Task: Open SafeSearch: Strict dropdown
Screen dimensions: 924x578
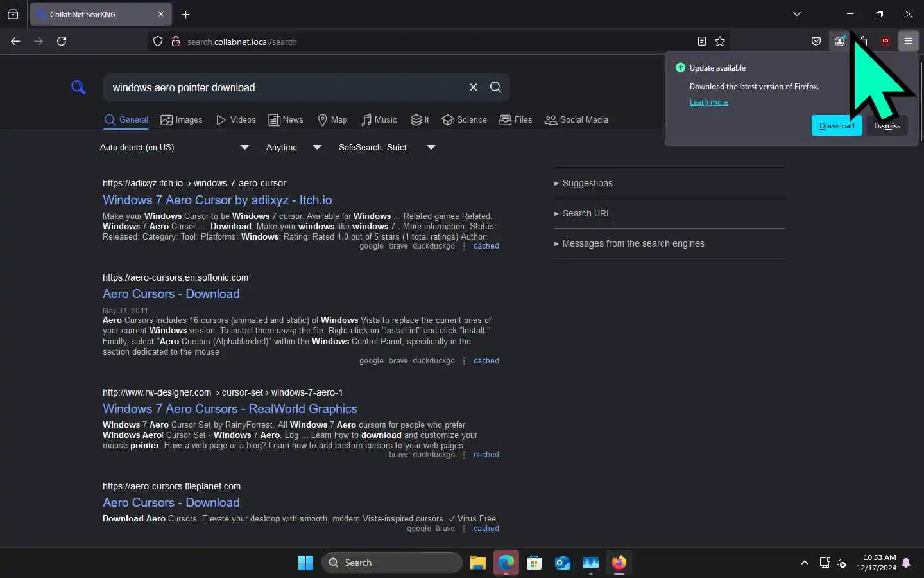Action: pyautogui.click(x=387, y=147)
